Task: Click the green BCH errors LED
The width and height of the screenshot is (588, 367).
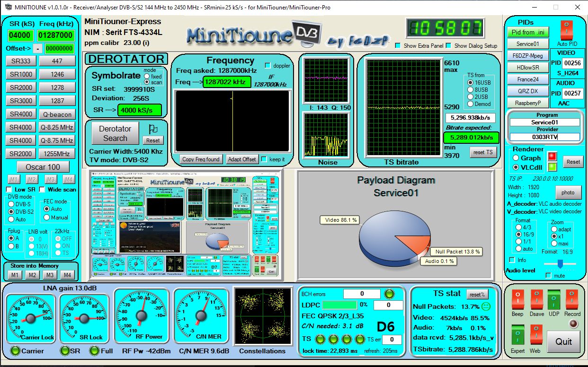Action: click(x=389, y=294)
